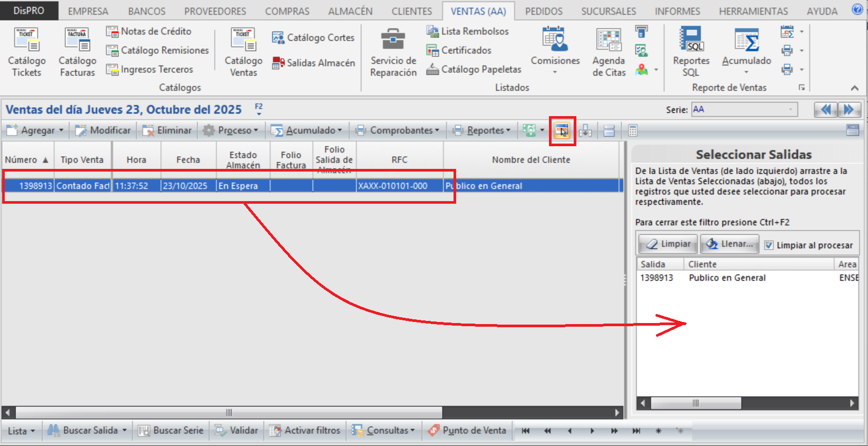Sort by the Número column header

(x=21, y=160)
